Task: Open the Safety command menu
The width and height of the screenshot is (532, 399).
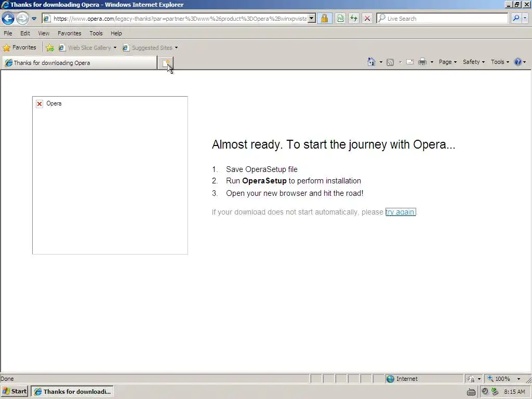Action: 474,62
